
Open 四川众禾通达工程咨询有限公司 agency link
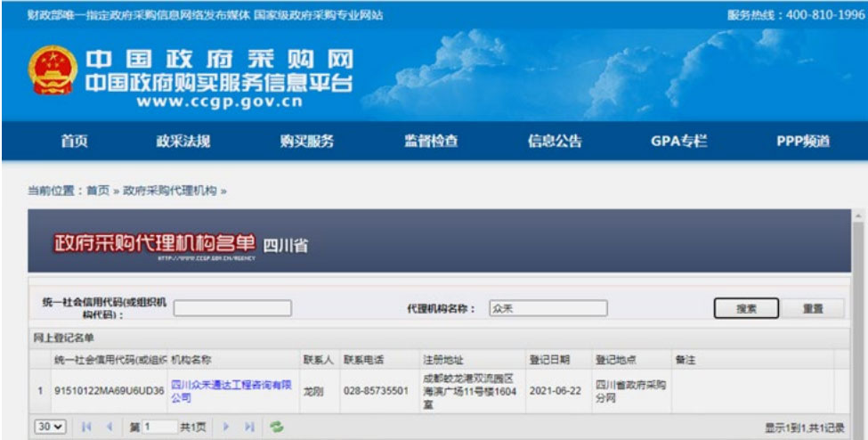pos(231,391)
